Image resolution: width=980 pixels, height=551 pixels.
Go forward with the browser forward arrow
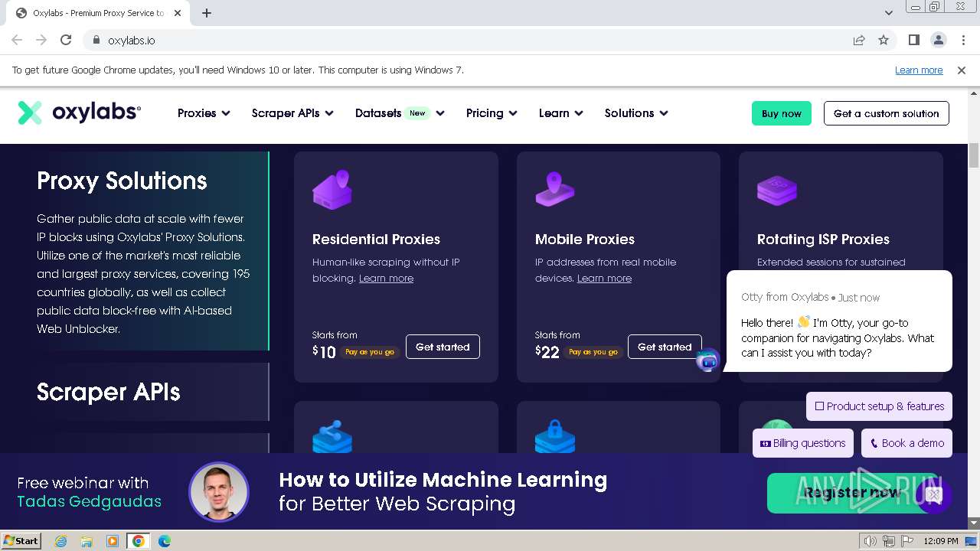pos(41,40)
